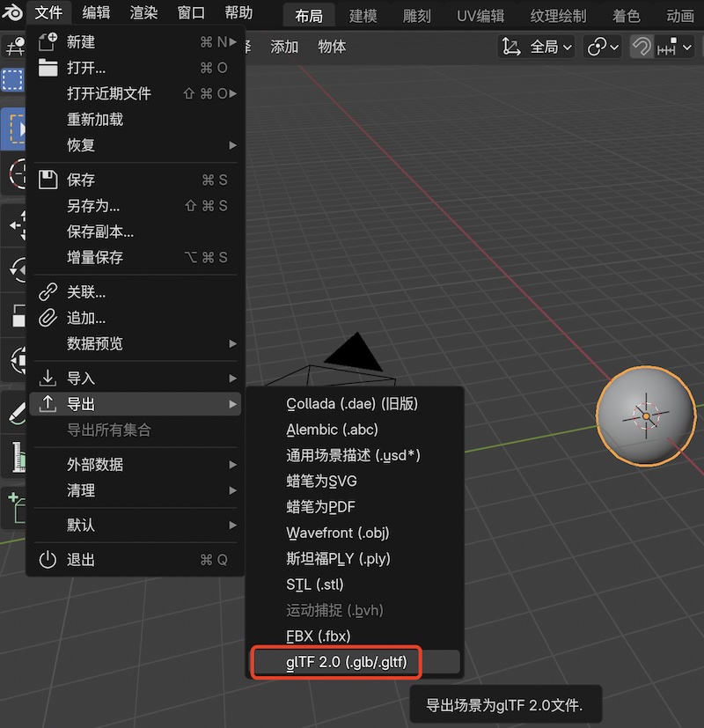Click the snap increment icon
704x728 pixels.
coord(667,47)
